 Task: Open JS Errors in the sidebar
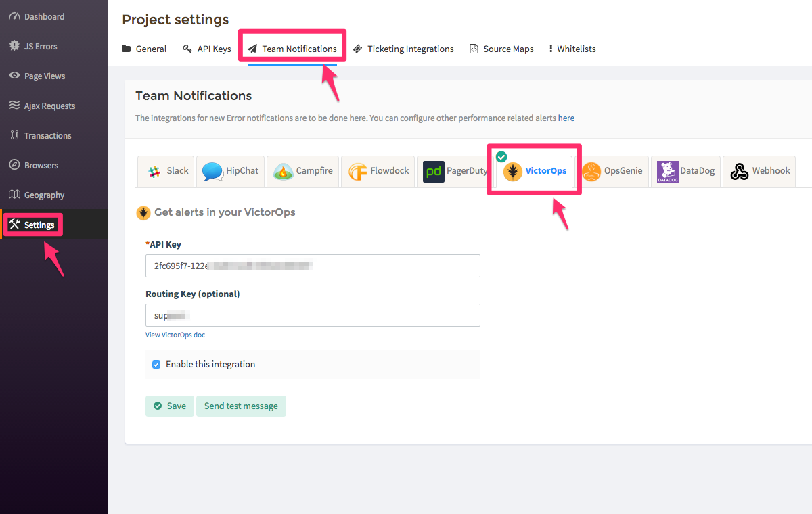(x=41, y=46)
